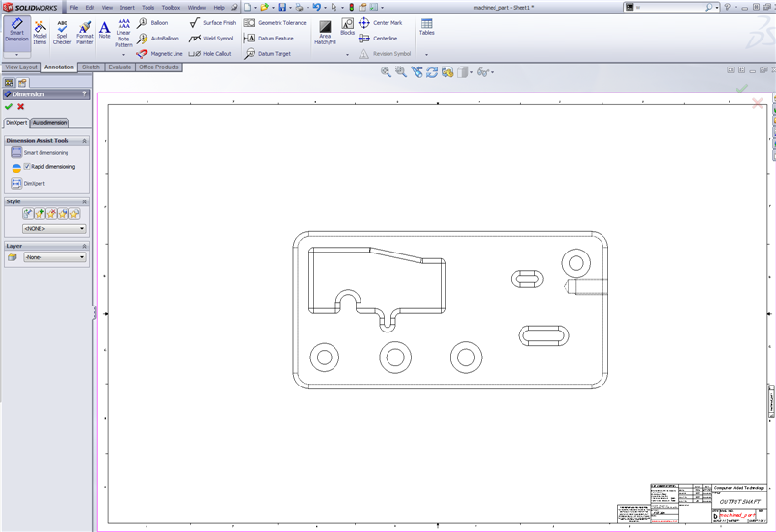Insert a Weld Symbol
776x532 pixels.
(x=211, y=39)
